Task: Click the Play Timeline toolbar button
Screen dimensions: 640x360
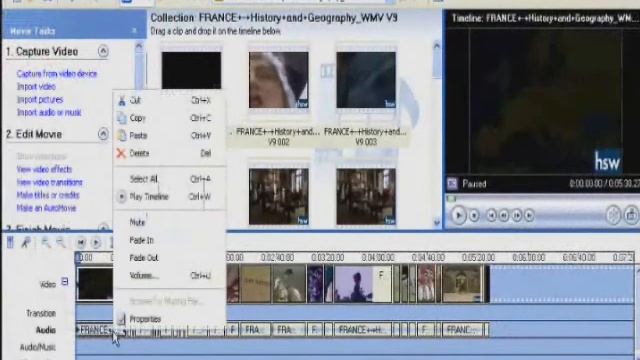Action: point(96,242)
